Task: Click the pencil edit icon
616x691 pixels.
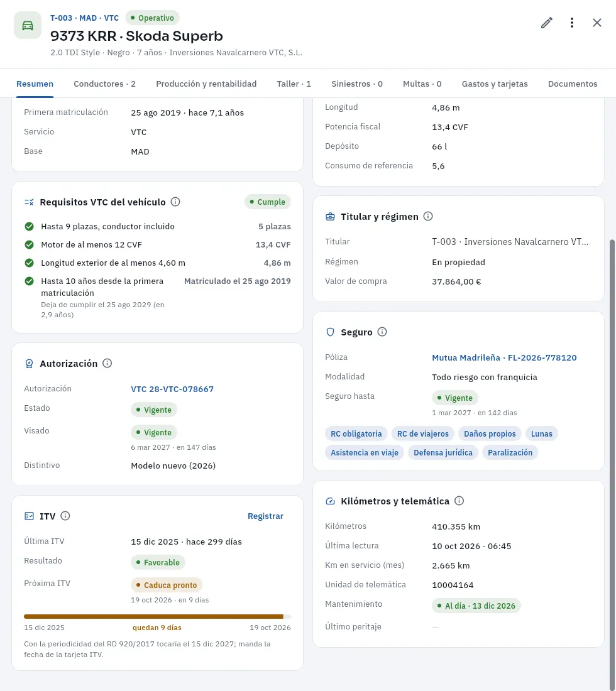Action: click(547, 23)
